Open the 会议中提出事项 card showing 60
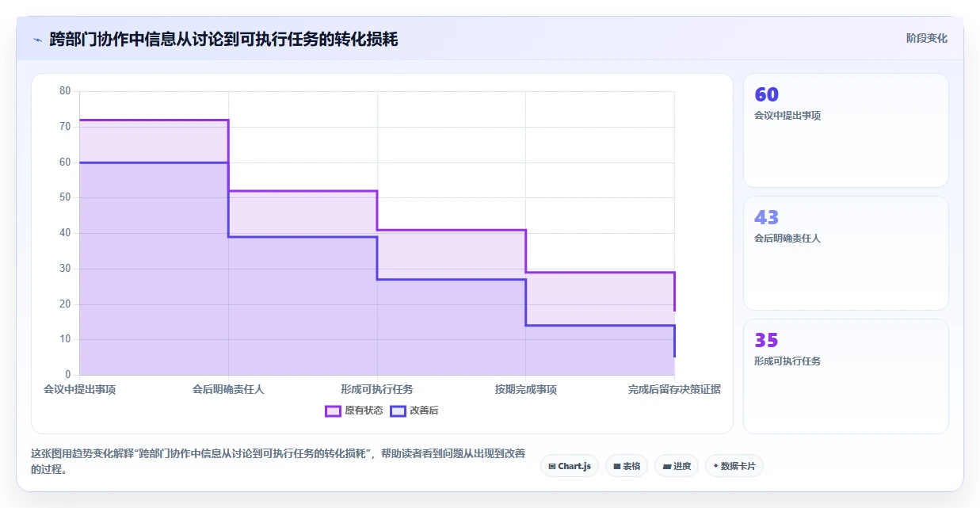 846,131
